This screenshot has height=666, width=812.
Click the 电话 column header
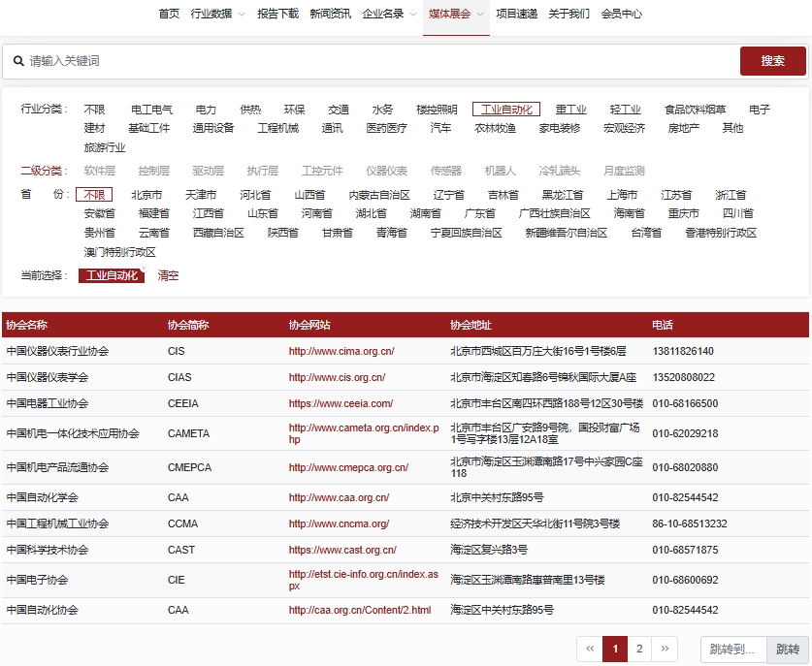663,325
